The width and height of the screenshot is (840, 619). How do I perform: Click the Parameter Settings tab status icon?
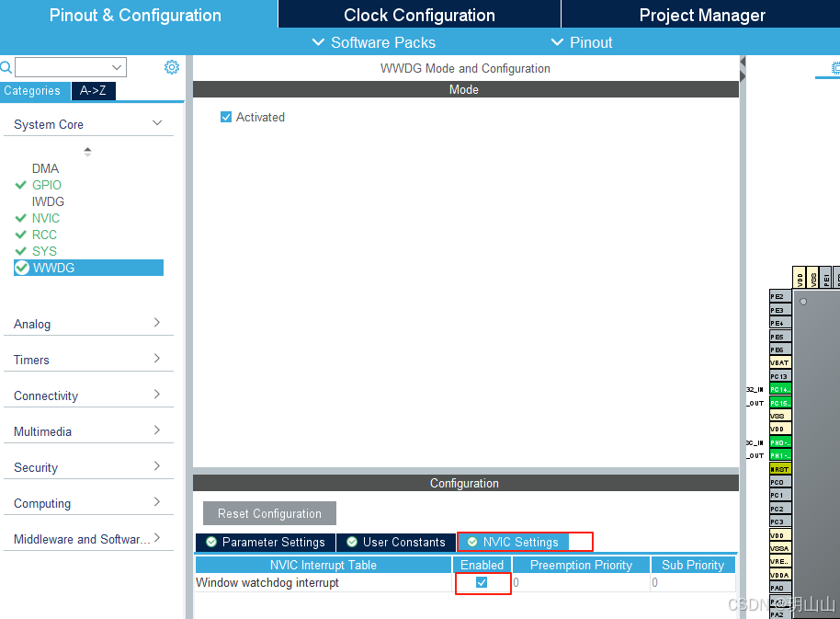click(211, 542)
